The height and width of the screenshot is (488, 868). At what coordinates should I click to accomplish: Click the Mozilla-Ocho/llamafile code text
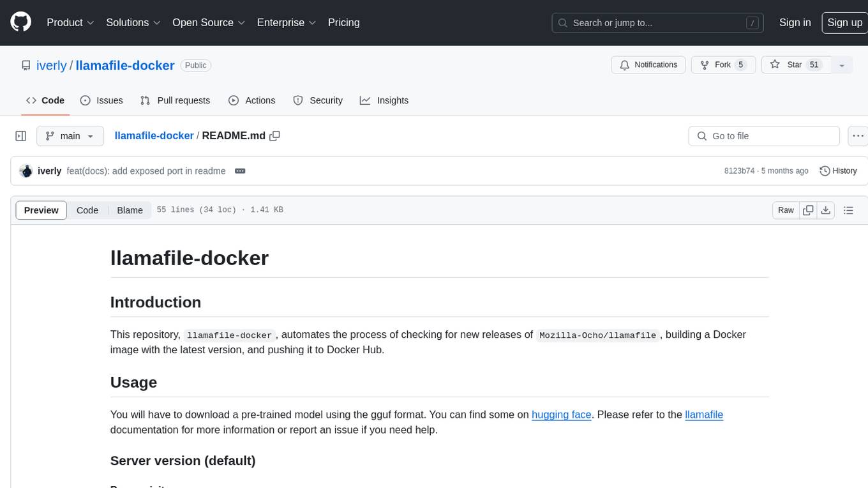click(598, 335)
